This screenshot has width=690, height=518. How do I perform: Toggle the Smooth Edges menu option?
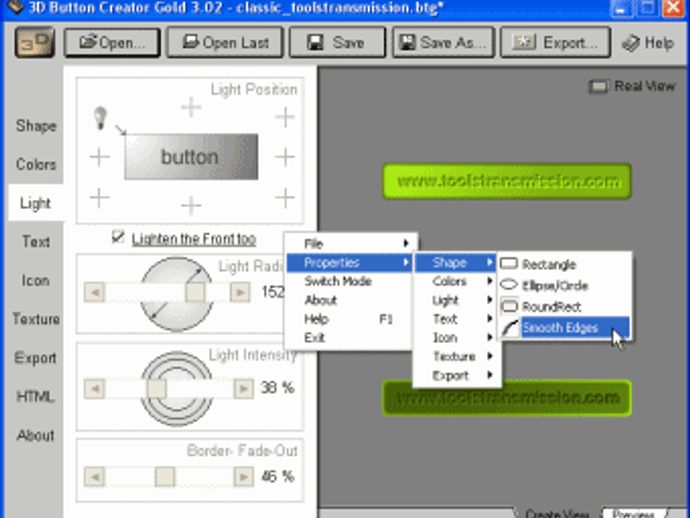[x=565, y=328]
